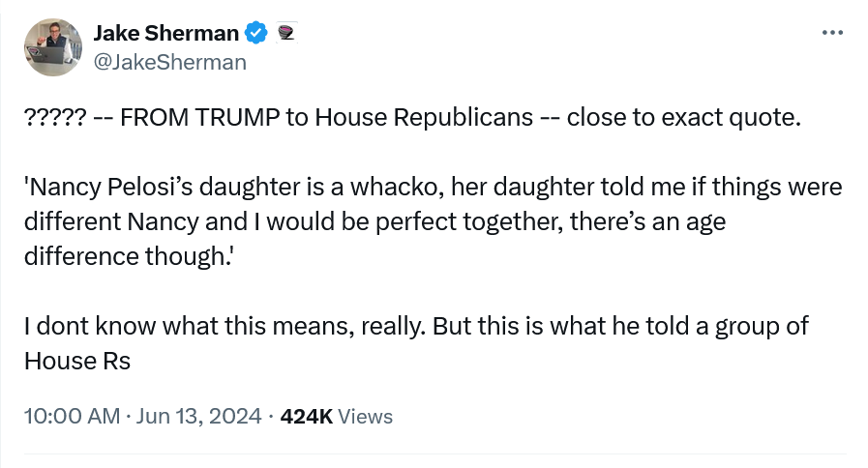Click the word Views after the count

(367, 417)
